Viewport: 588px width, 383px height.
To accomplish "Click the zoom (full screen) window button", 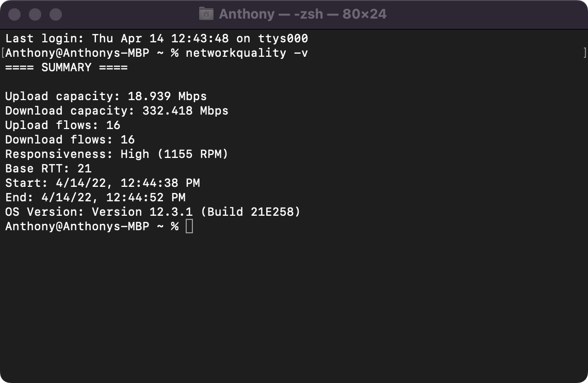I will [56, 14].
